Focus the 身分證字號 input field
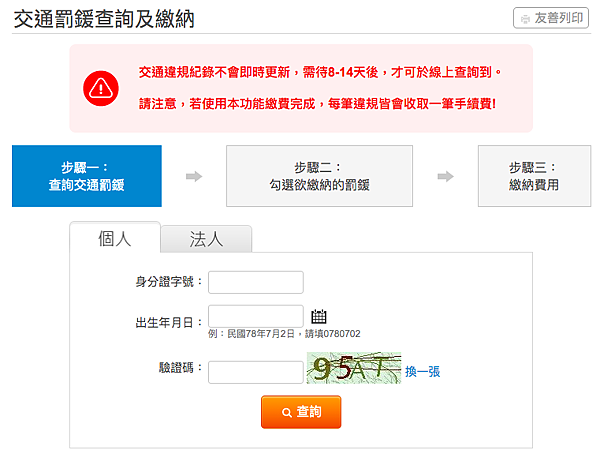 click(x=255, y=282)
